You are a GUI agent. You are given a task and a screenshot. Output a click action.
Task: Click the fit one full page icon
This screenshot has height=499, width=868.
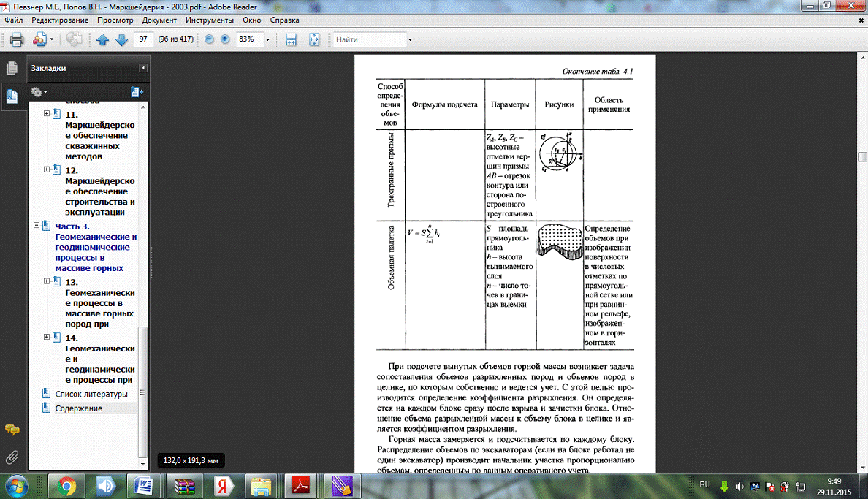tap(314, 39)
